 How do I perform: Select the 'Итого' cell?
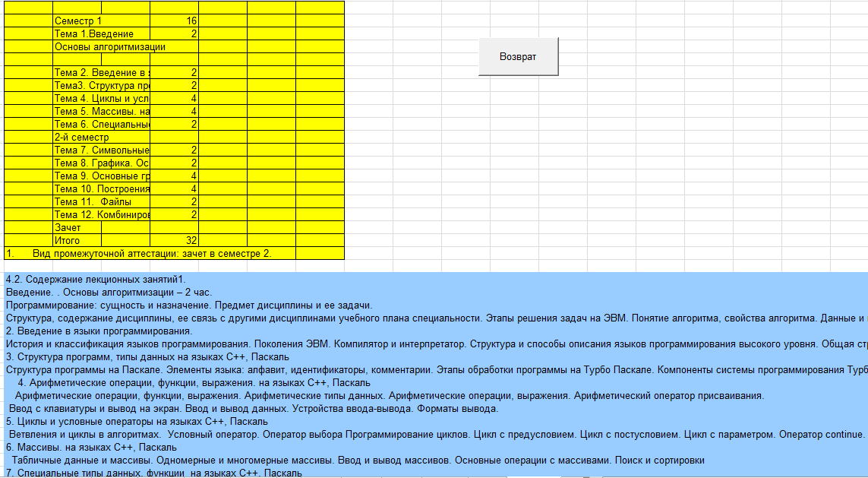click(77, 241)
